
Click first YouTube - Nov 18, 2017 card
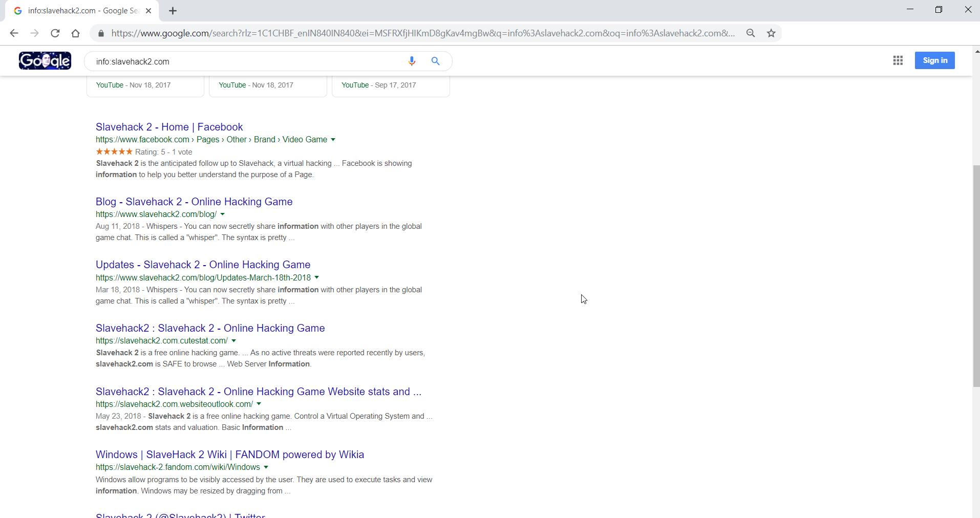click(145, 85)
